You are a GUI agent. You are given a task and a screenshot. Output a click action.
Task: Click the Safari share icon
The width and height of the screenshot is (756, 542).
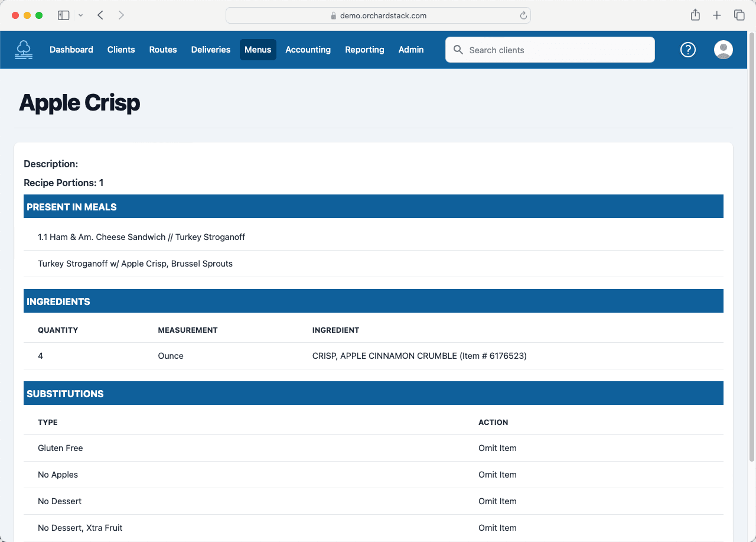pyautogui.click(x=695, y=15)
